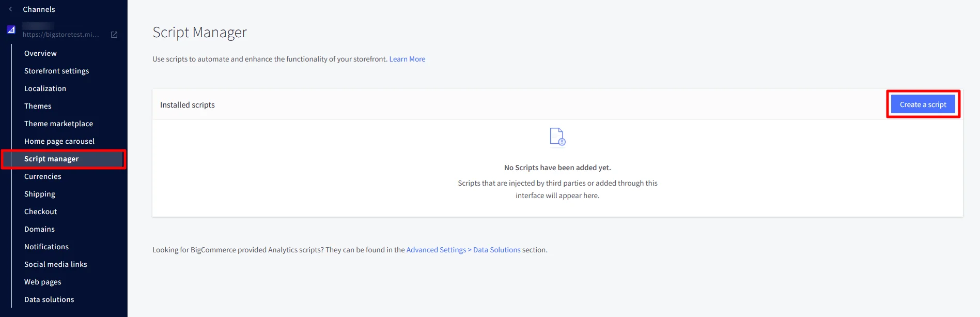This screenshot has height=317, width=980.
Task: Select Script manager in the sidebar
Action: [x=63, y=159]
